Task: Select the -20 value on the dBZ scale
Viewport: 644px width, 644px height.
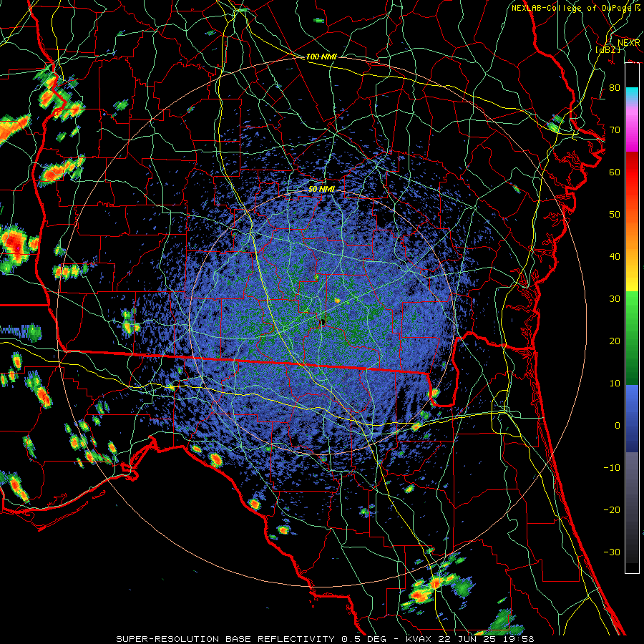Action: pos(612,510)
